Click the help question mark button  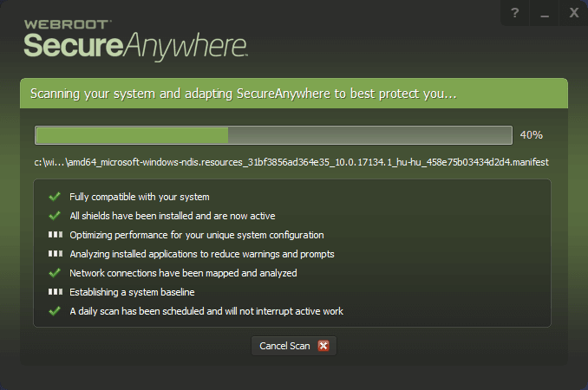coord(514,14)
